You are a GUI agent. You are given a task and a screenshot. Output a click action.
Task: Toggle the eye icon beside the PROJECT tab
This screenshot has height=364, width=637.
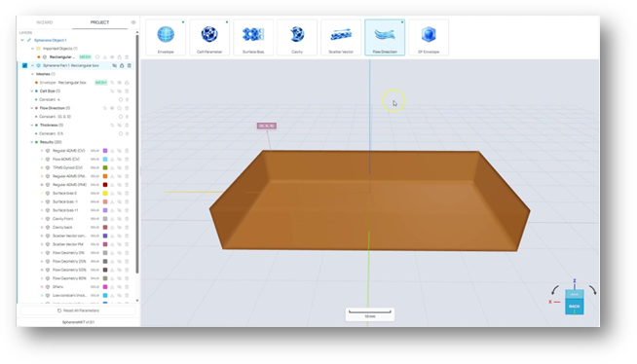tap(133, 22)
